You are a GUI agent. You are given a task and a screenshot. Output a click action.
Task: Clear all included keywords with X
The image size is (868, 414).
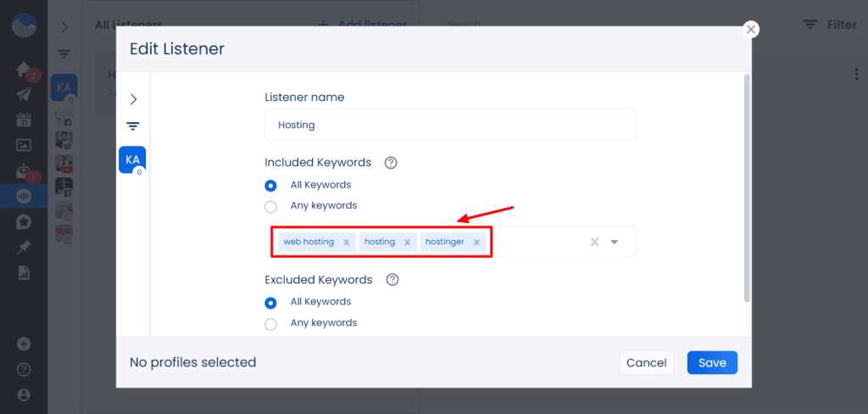pyautogui.click(x=595, y=243)
